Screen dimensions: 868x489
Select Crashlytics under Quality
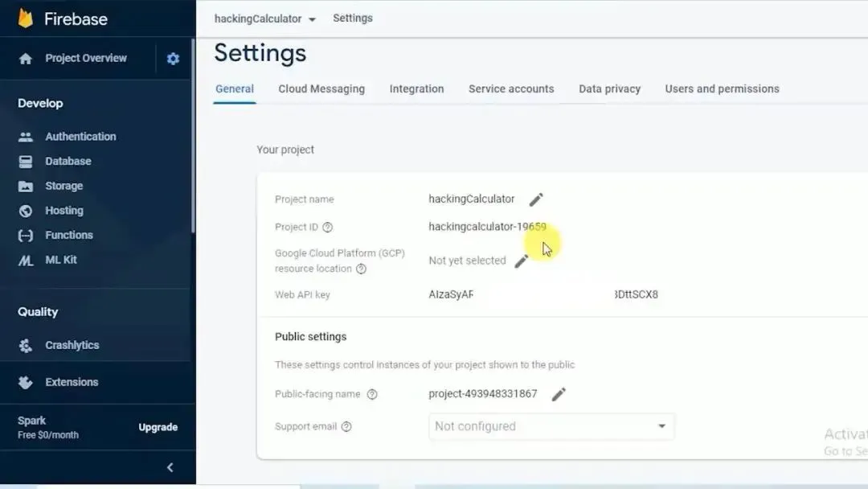click(x=72, y=345)
